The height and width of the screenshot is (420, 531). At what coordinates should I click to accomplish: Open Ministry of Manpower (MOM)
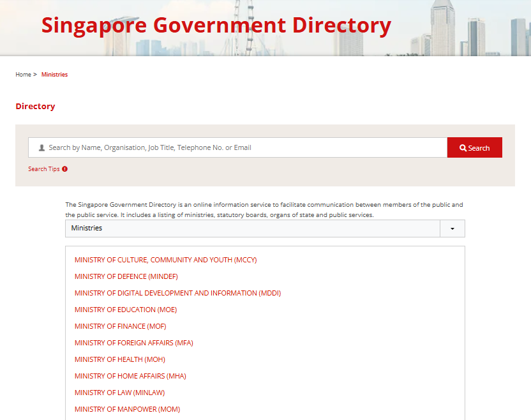pyautogui.click(x=128, y=409)
